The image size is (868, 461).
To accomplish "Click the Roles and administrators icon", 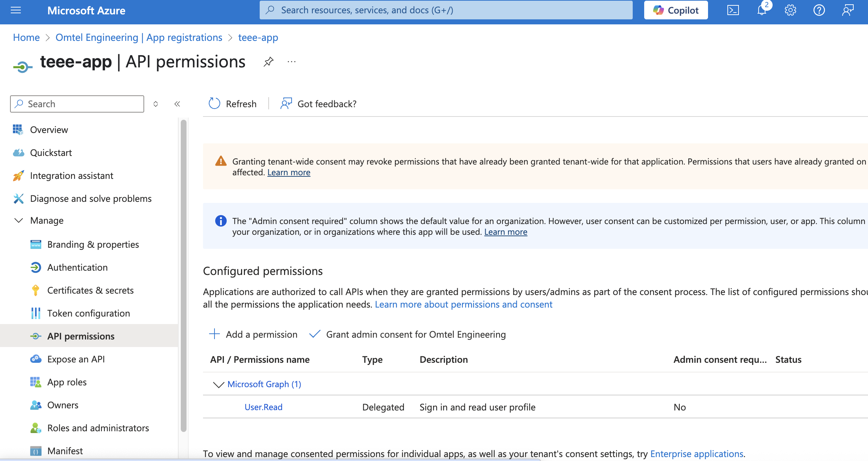I will [x=36, y=428].
